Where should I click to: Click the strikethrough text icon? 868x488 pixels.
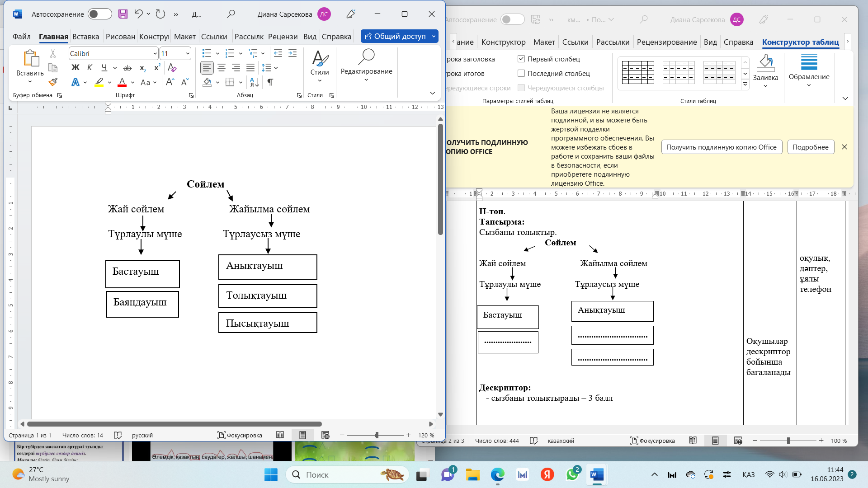click(127, 68)
